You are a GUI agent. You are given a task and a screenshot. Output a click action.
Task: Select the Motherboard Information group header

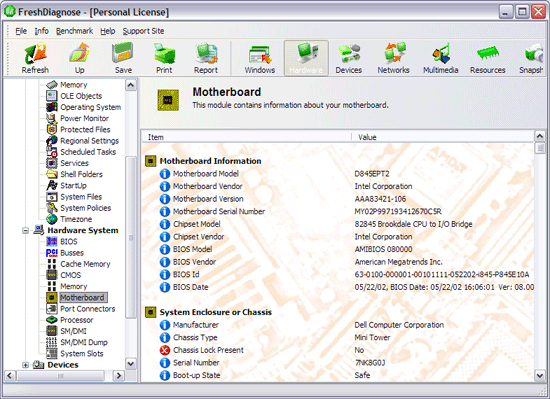click(x=210, y=161)
